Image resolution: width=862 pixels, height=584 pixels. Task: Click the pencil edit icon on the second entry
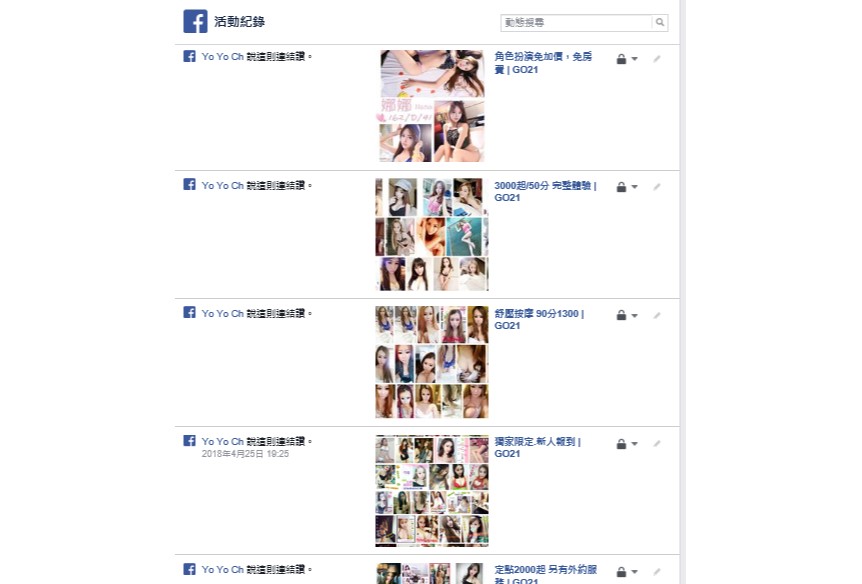tap(657, 187)
